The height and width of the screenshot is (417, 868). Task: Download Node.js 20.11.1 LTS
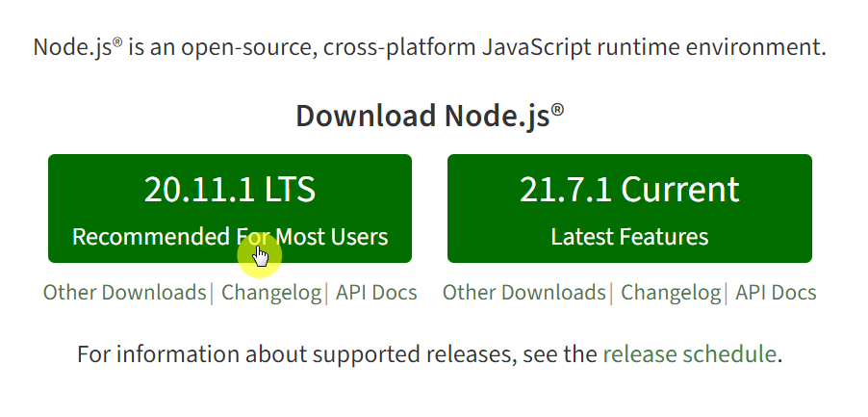[x=230, y=208]
